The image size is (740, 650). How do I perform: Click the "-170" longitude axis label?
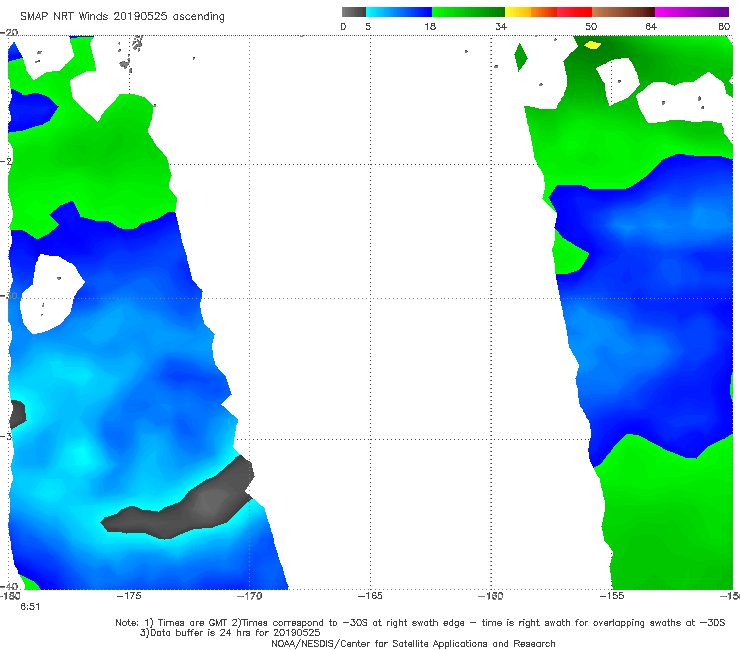pos(250,596)
